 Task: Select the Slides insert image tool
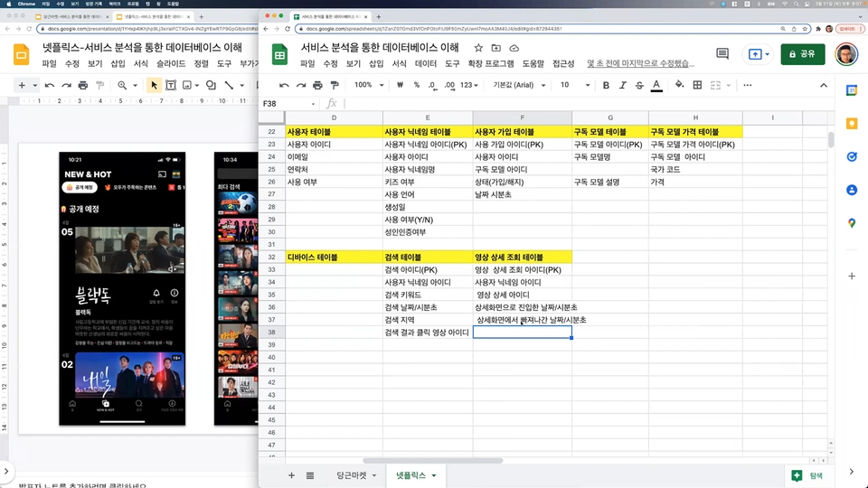pos(187,85)
